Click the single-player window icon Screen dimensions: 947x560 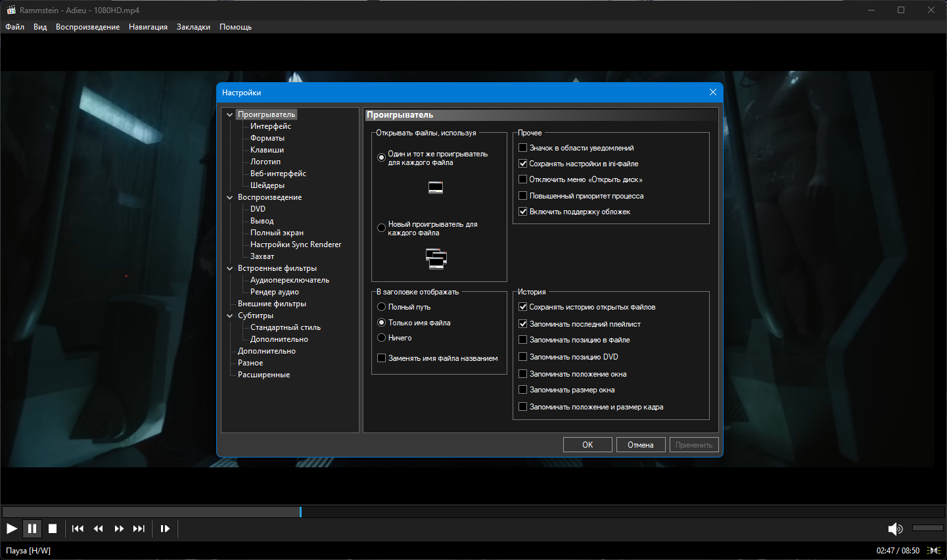(436, 188)
